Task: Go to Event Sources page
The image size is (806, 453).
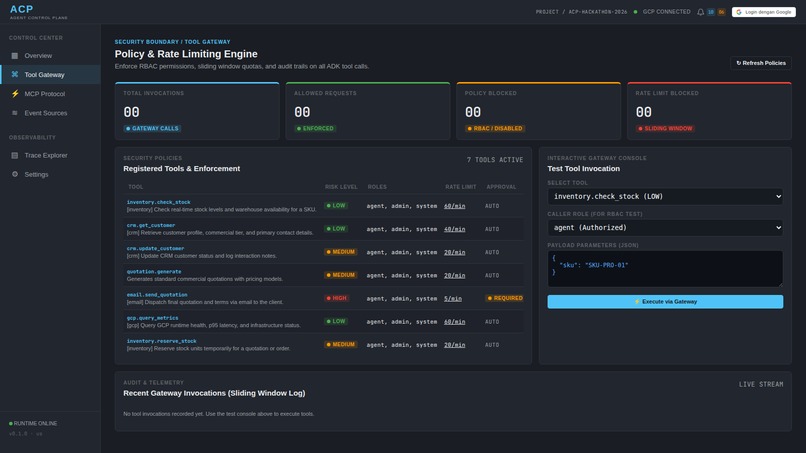Action: point(50,113)
